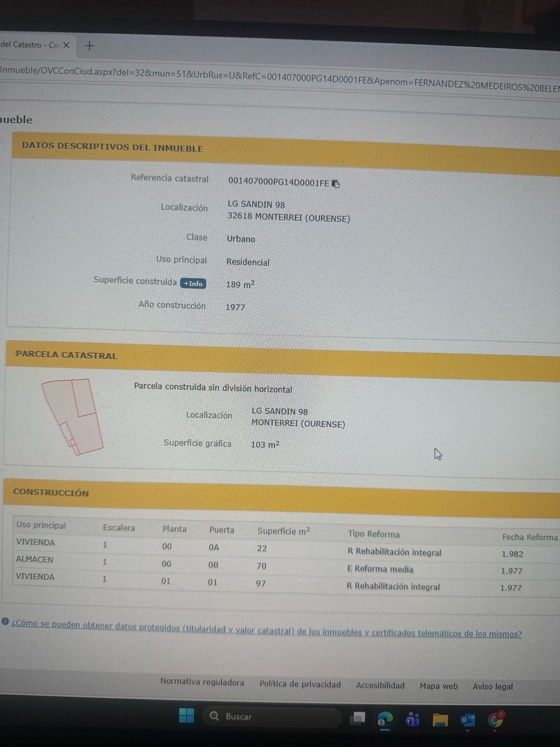
Task: Click the Fecha Reforma column header
Action: (x=530, y=537)
